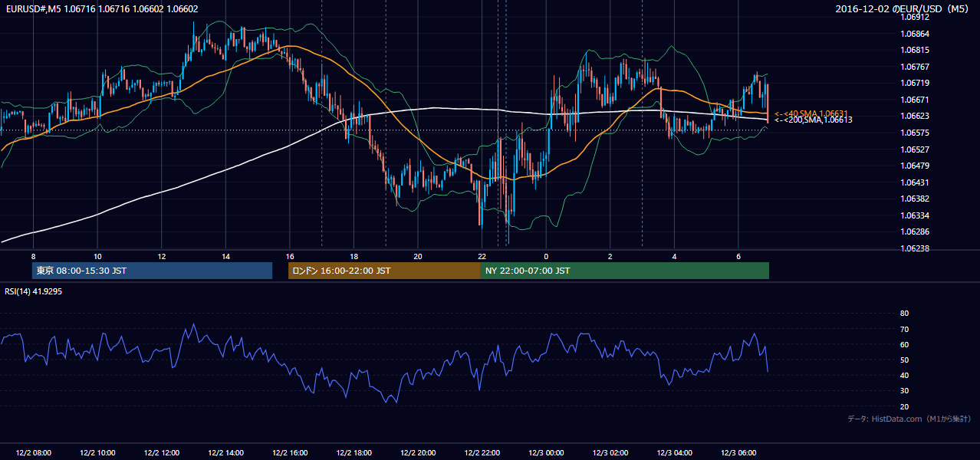Click the 12/3 04:00 bottom time label
The height and width of the screenshot is (460, 980).
pyautogui.click(x=674, y=452)
